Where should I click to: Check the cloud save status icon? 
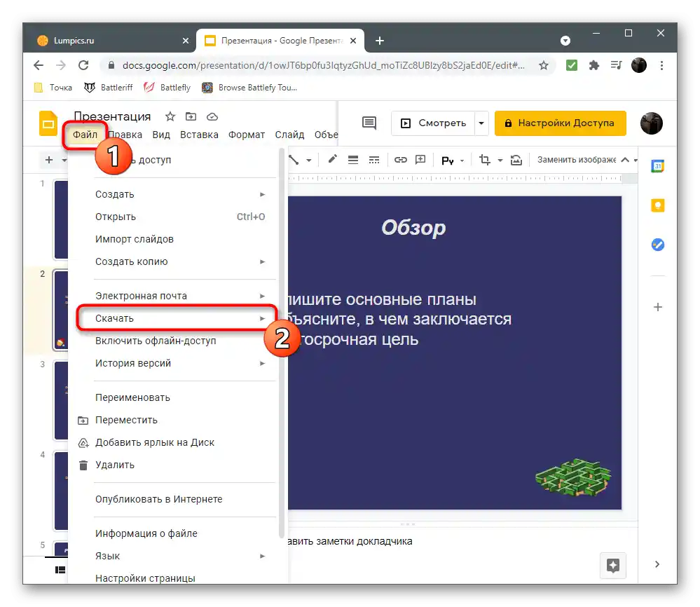pos(212,116)
